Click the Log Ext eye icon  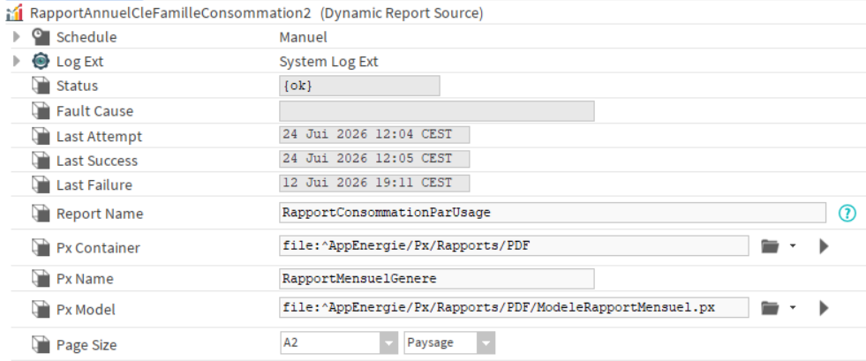41,61
